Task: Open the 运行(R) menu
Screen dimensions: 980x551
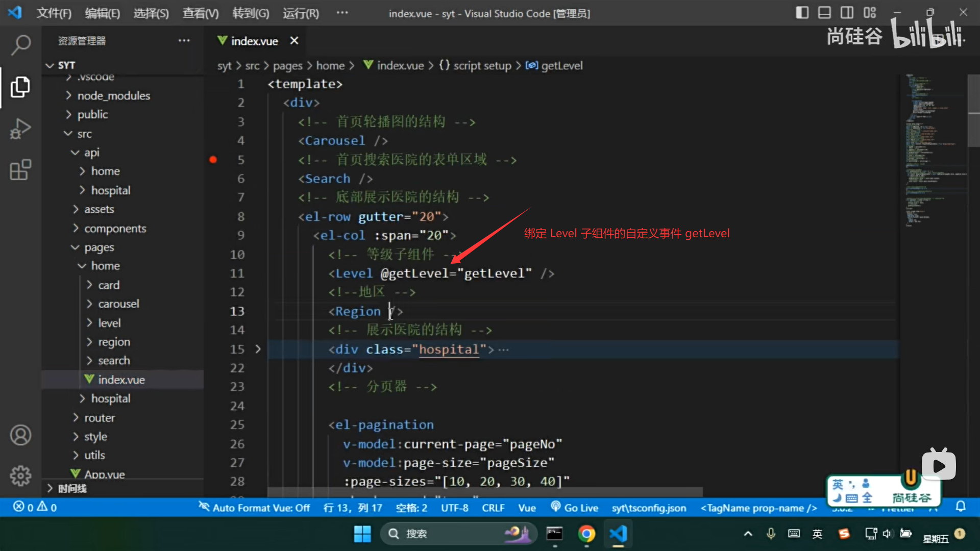Action: point(301,13)
